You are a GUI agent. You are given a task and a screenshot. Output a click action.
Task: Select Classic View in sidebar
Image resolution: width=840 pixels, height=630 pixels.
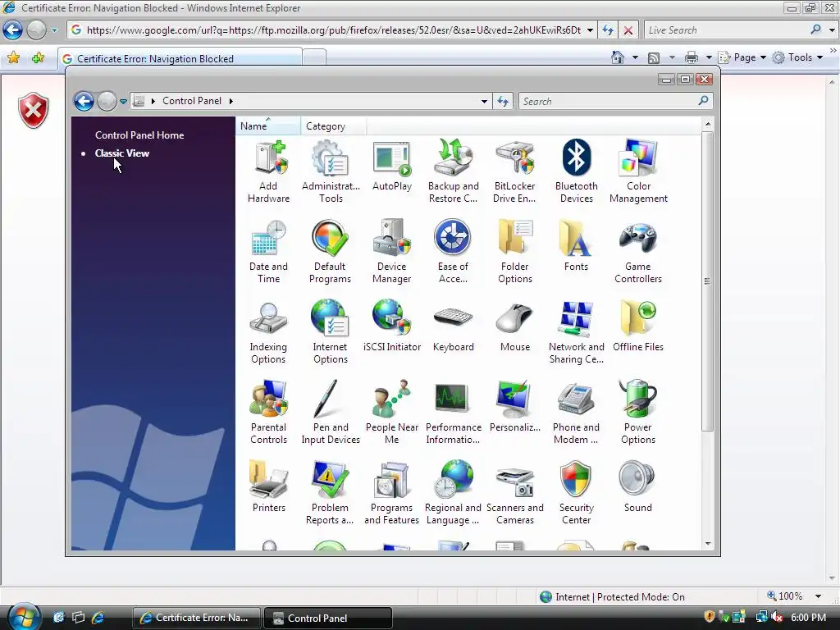[x=121, y=153]
